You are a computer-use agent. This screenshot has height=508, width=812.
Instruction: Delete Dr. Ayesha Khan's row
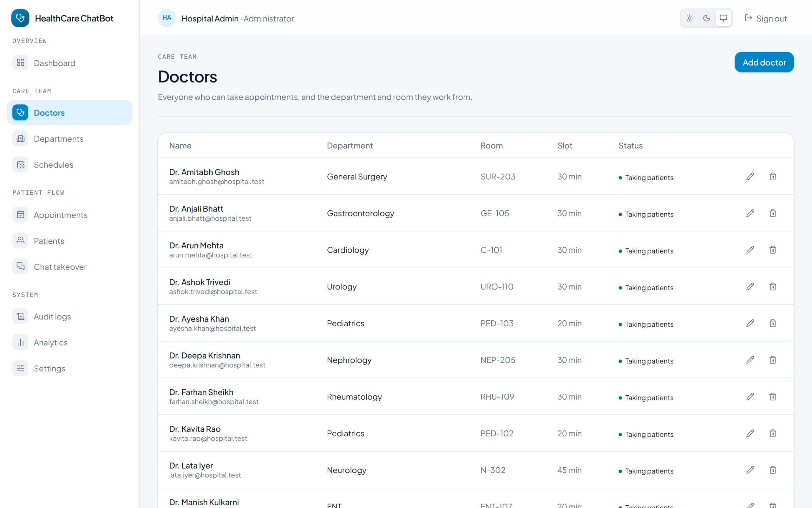[773, 323]
